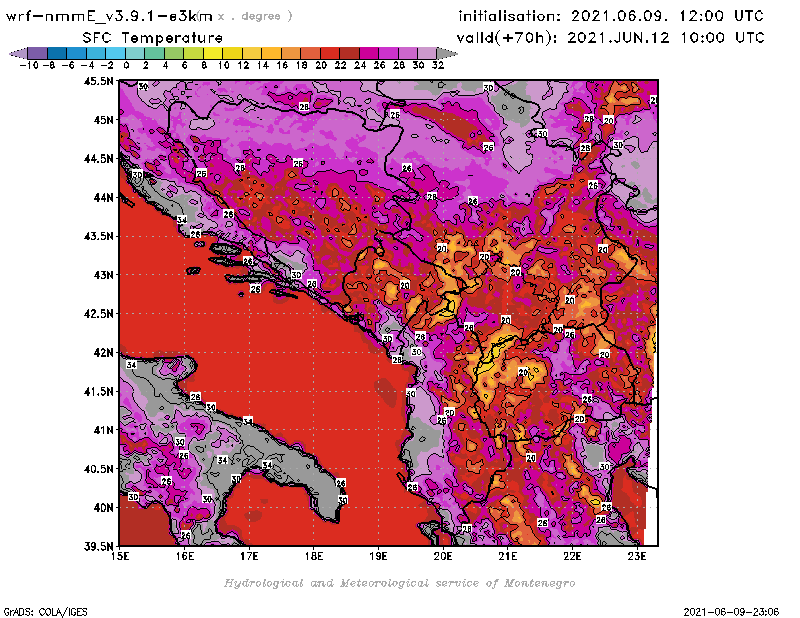Click the '-10' value under the colorbar

(x=29, y=65)
